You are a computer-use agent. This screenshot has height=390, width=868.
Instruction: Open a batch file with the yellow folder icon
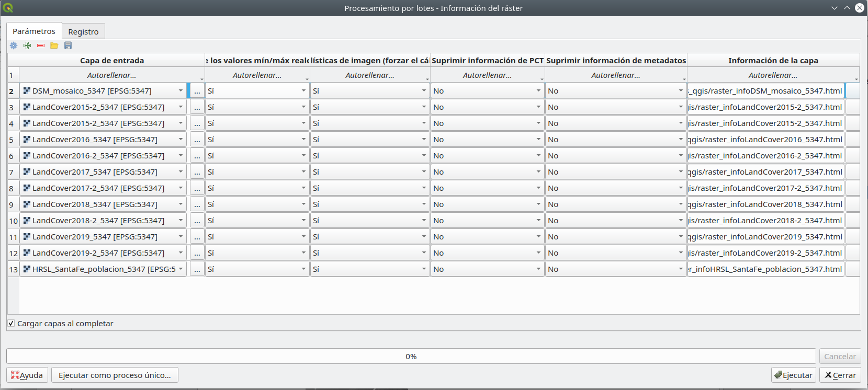tap(54, 45)
